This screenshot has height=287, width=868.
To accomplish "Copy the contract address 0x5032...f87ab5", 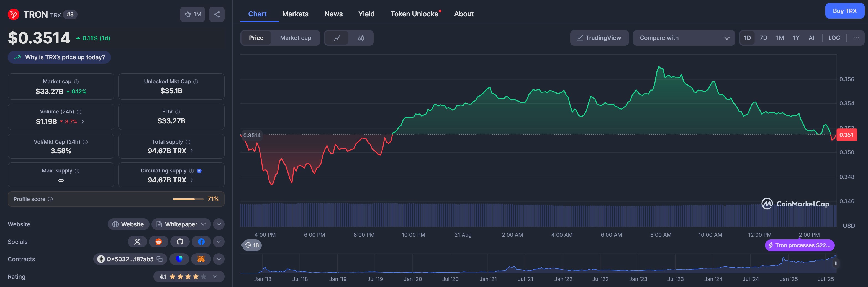I will [160, 259].
